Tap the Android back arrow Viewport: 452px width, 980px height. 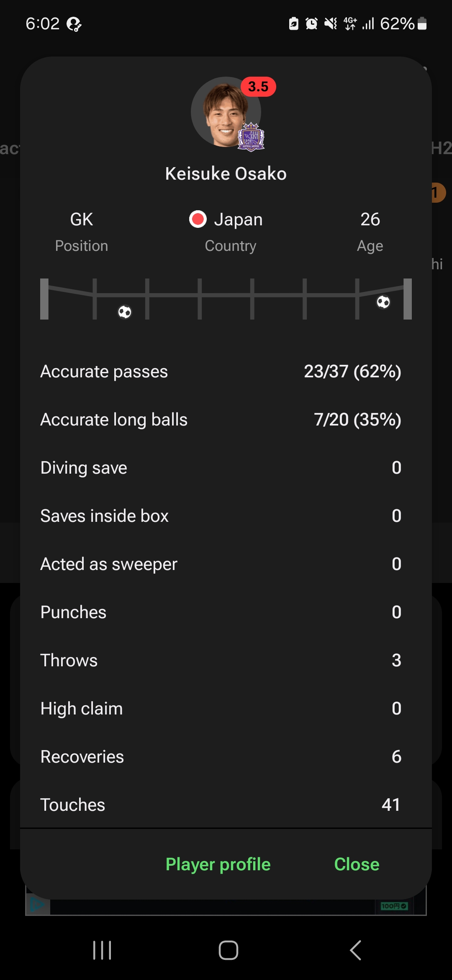click(x=355, y=950)
